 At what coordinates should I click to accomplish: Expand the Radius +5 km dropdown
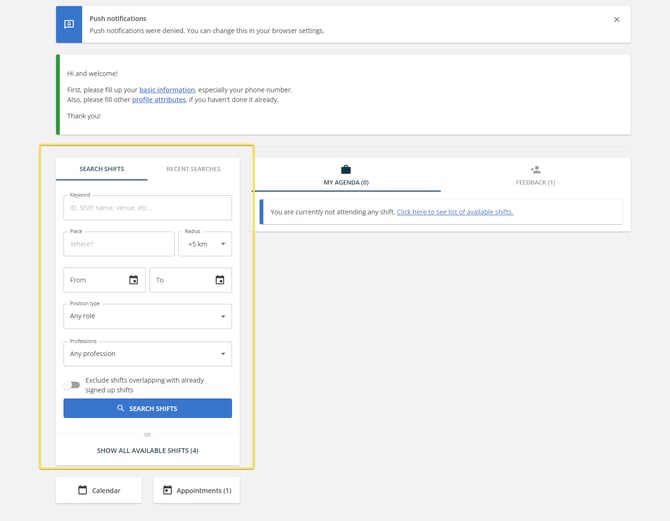(x=205, y=244)
